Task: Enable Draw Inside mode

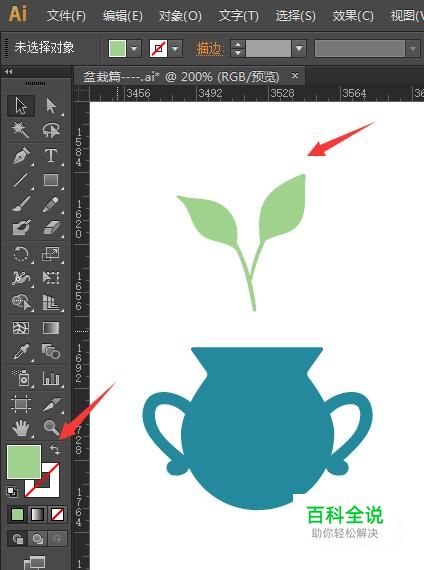Action: click(x=57, y=538)
